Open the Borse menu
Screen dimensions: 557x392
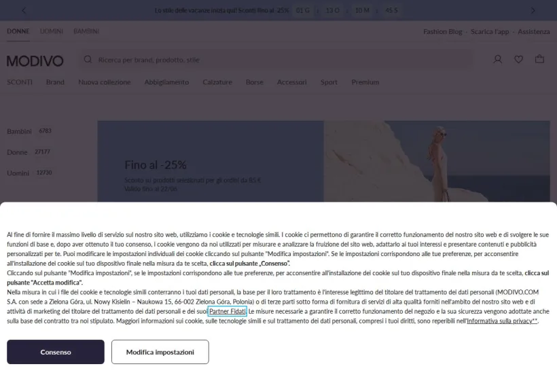coord(254,82)
